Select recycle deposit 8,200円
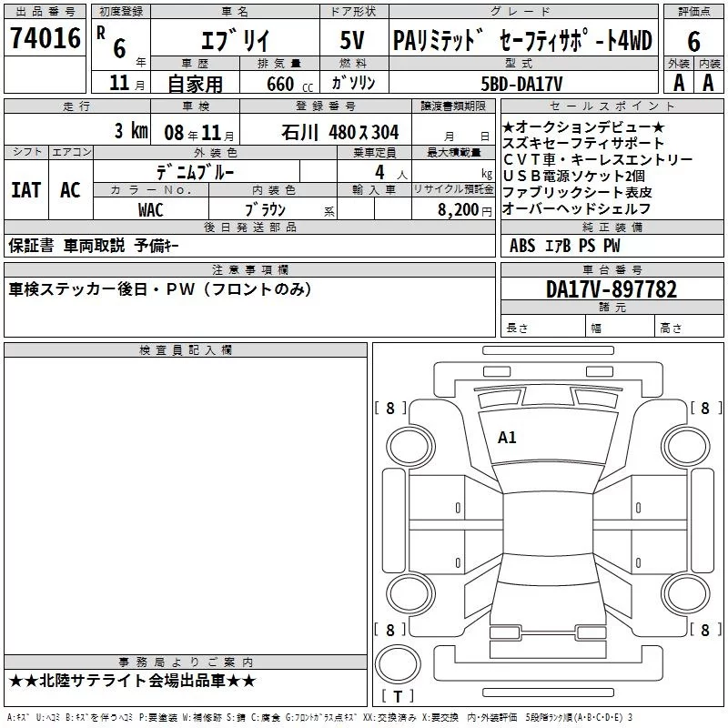The image size is (728, 728). tap(465, 210)
